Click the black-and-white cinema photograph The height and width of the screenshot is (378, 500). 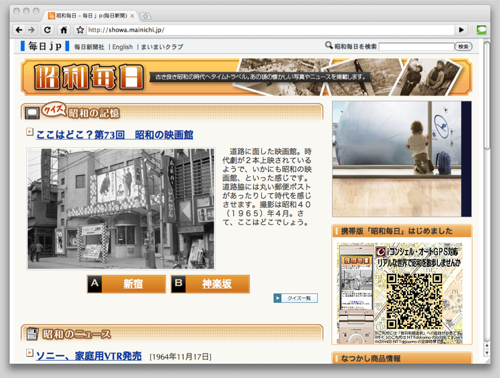point(121,209)
